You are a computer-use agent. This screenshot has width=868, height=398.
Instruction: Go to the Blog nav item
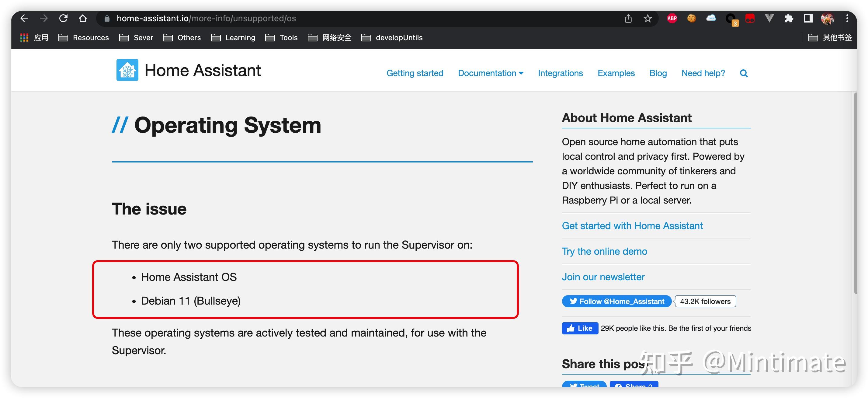pos(658,73)
